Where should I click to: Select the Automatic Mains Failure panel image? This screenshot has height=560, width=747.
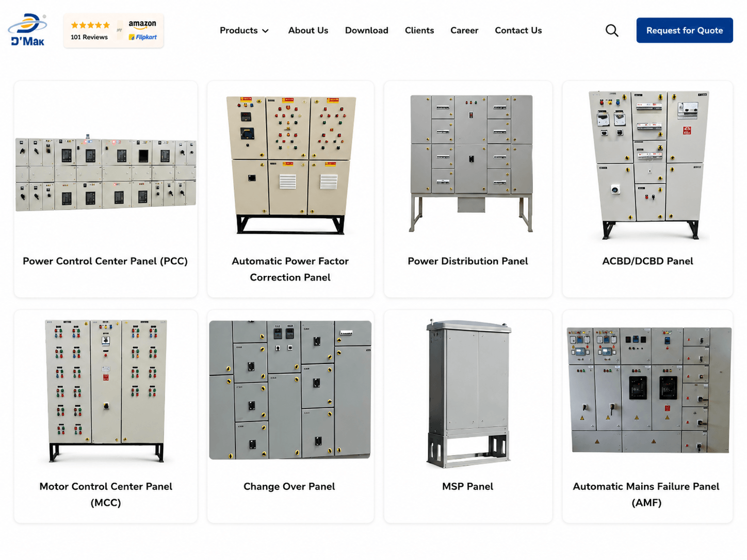point(649,390)
